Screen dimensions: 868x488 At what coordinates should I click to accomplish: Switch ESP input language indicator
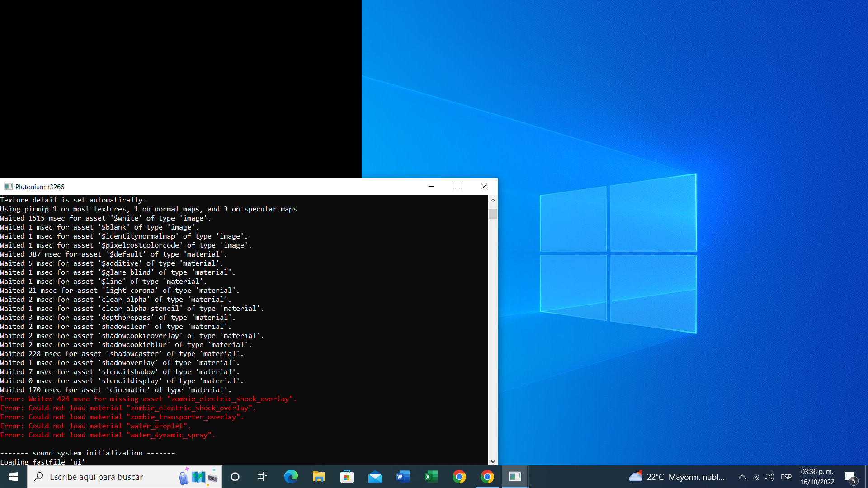pyautogui.click(x=786, y=477)
